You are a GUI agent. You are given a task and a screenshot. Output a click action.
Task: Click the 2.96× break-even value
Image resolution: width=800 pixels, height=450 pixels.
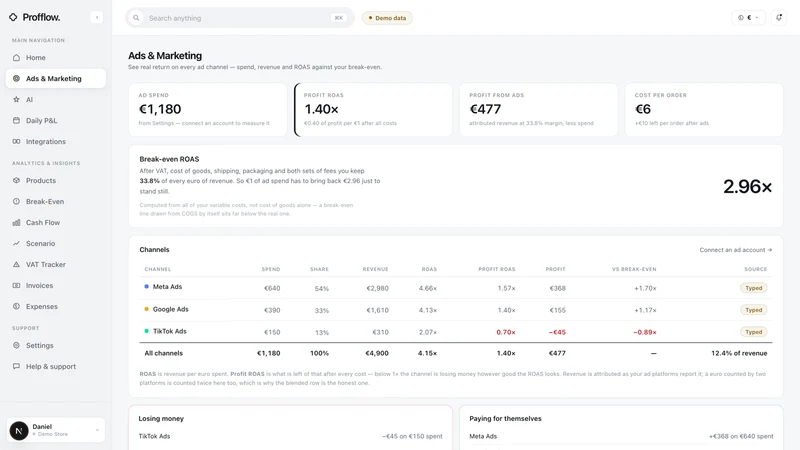click(747, 187)
